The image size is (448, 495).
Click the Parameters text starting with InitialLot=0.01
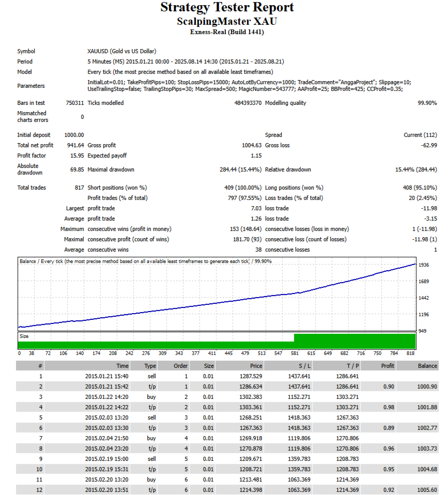point(249,86)
